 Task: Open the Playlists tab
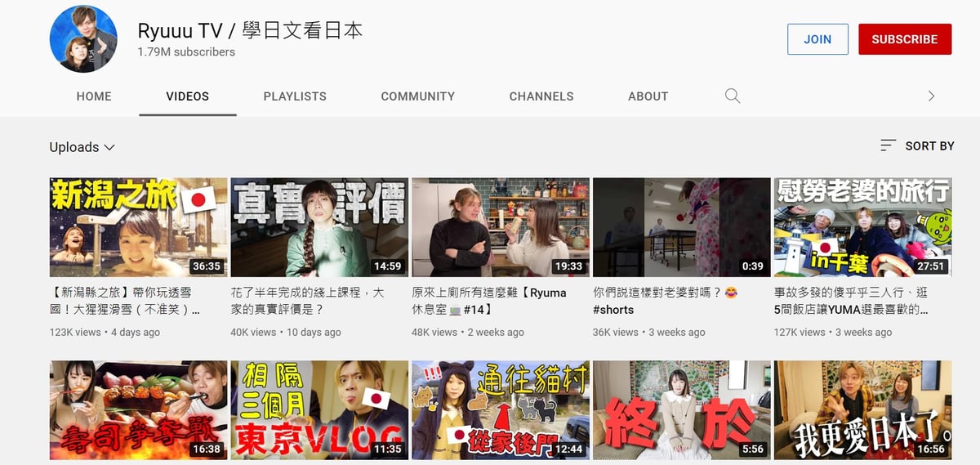[295, 96]
